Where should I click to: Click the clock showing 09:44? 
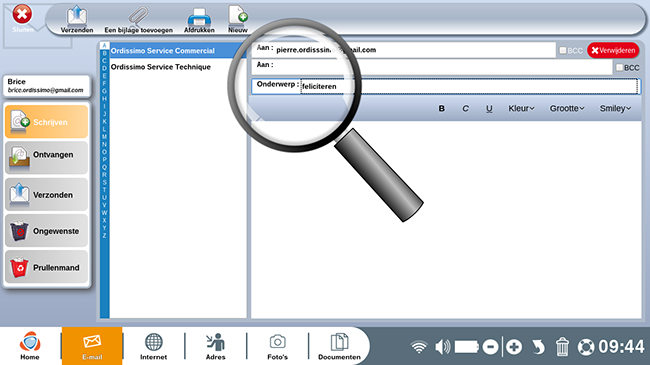(x=621, y=347)
